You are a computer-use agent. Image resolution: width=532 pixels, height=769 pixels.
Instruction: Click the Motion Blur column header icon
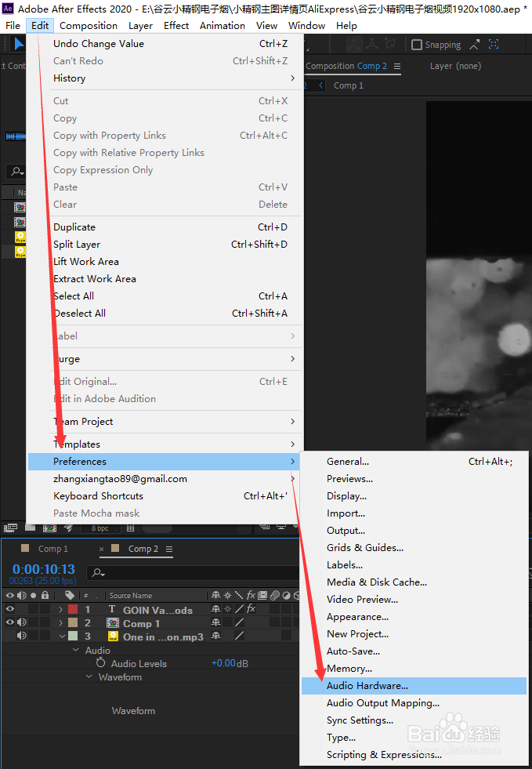coord(274,596)
